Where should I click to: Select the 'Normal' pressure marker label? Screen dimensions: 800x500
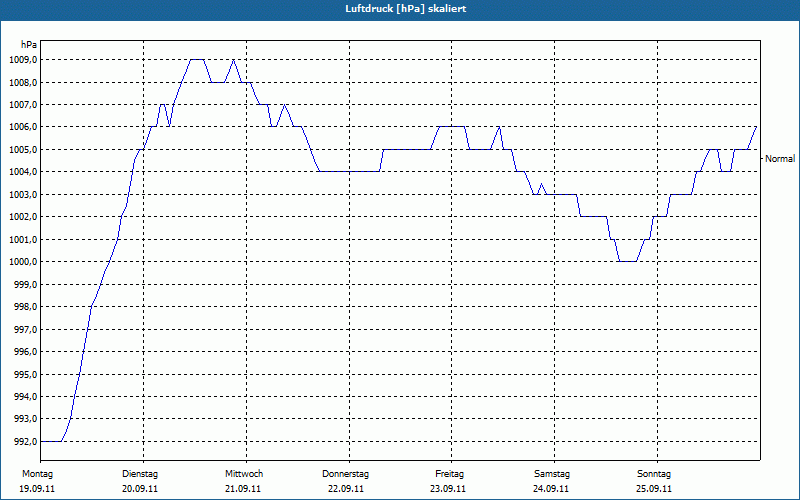pos(780,159)
